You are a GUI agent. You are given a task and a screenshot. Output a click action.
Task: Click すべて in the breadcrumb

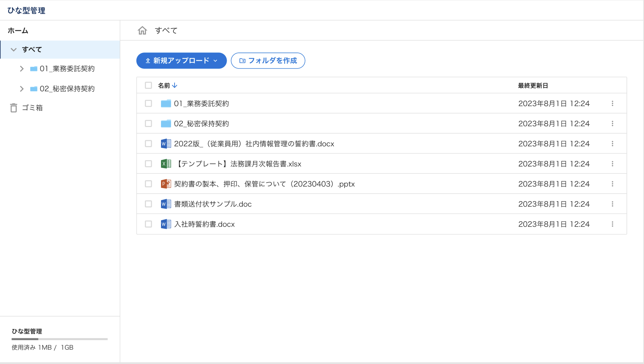pos(166,31)
